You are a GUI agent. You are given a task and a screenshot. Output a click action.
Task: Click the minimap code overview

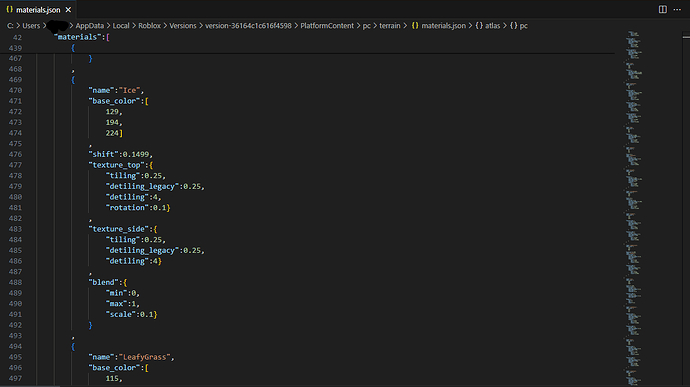point(634,209)
